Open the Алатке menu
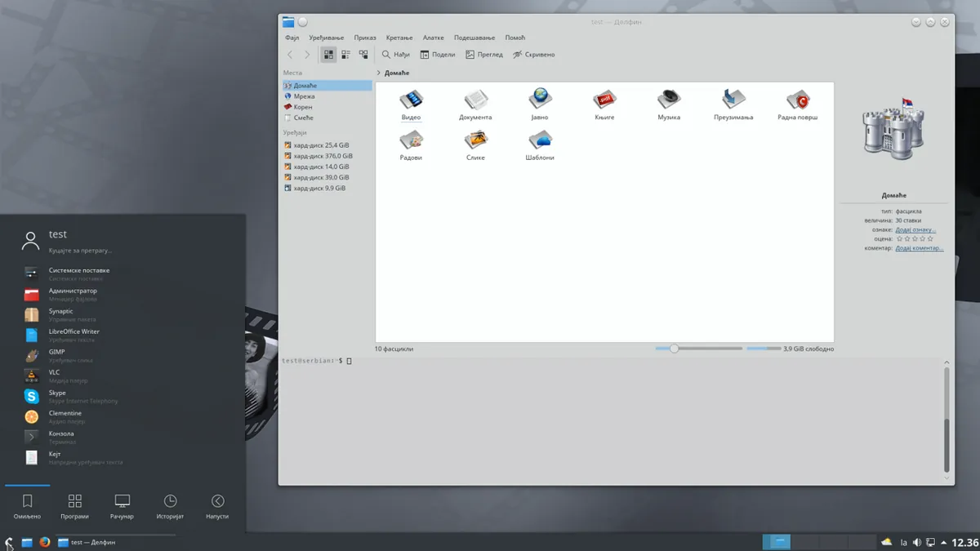The width and height of the screenshot is (980, 551). point(434,38)
